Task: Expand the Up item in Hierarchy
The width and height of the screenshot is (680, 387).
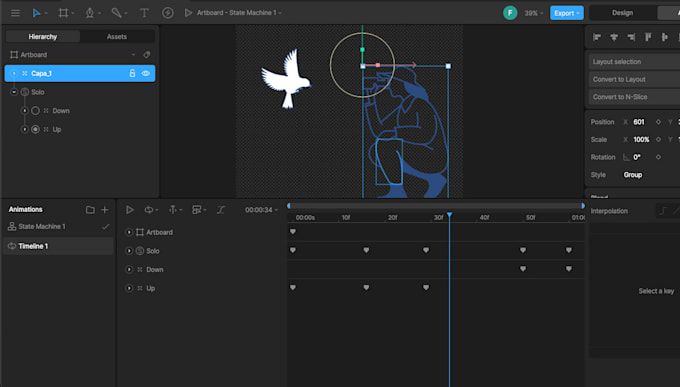Action: [x=25, y=129]
